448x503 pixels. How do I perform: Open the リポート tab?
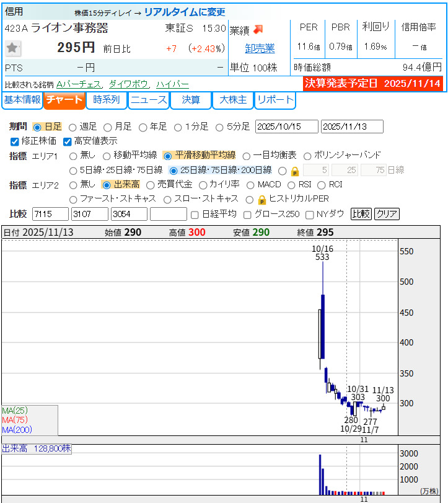click(x=275, y=100)
